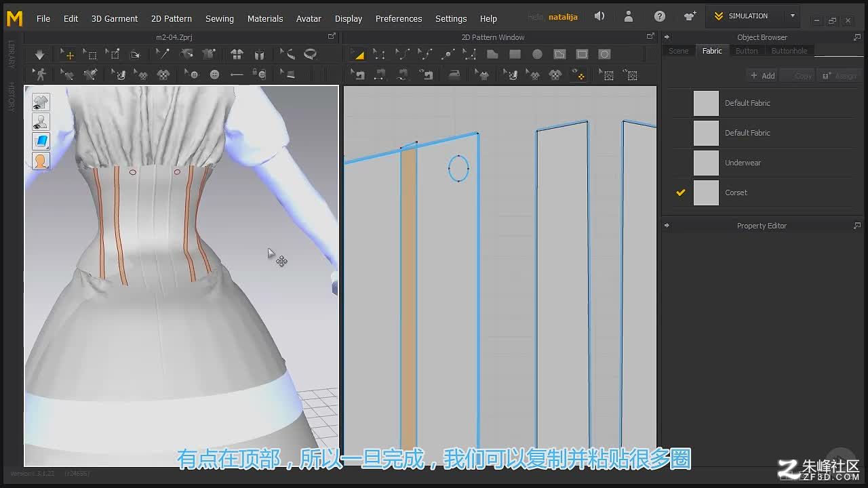Choose the Polygon pattern tool

[x=492, y=54]
